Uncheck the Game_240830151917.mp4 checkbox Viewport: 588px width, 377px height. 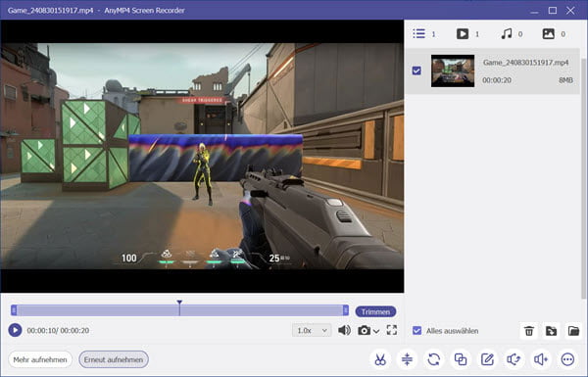pyautogui.click(x=416, y=71)
